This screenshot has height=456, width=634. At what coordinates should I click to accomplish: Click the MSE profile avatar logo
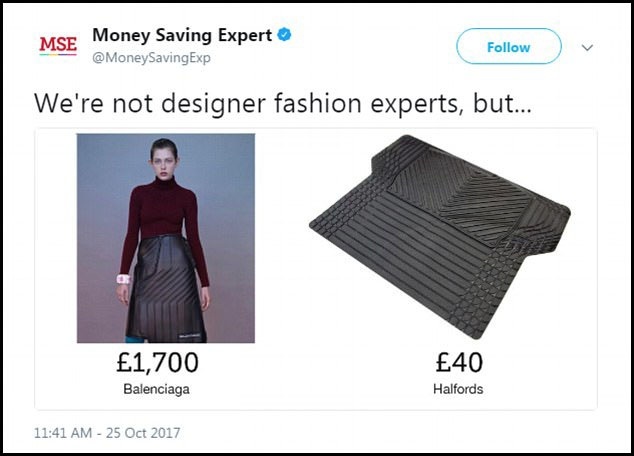pos(58,45)
